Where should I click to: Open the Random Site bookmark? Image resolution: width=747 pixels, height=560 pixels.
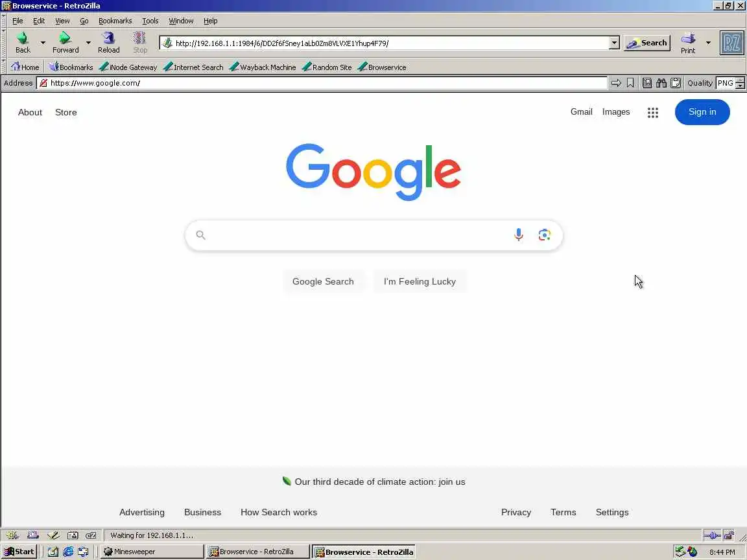tap(327, 67)
